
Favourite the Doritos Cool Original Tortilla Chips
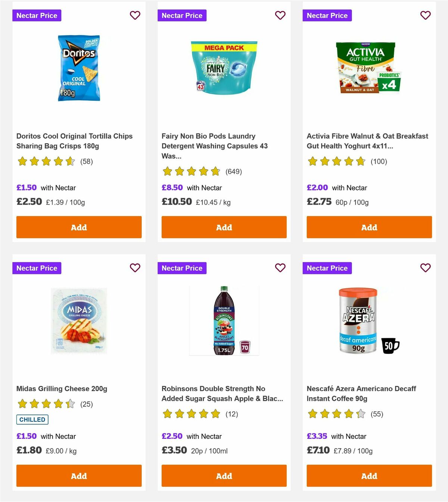pyautogui.click(x=135, y=15)
